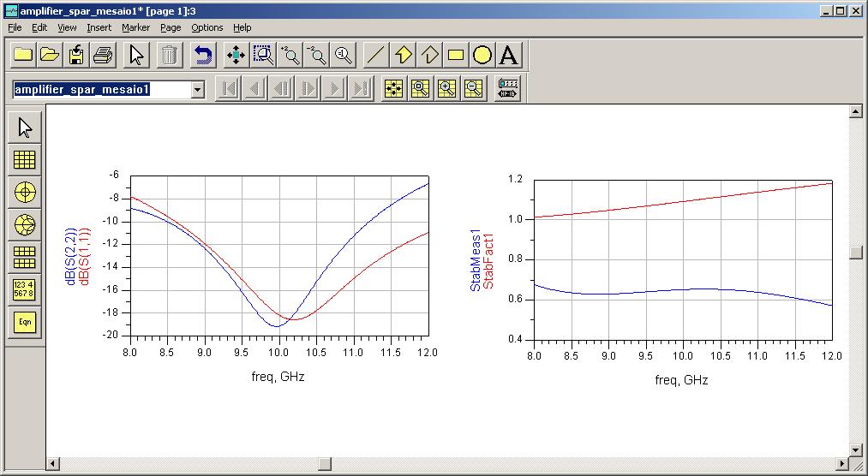Screen dimensions: 868x476
Task: Insert an equation with Eqn button
Action: (24, 322)
